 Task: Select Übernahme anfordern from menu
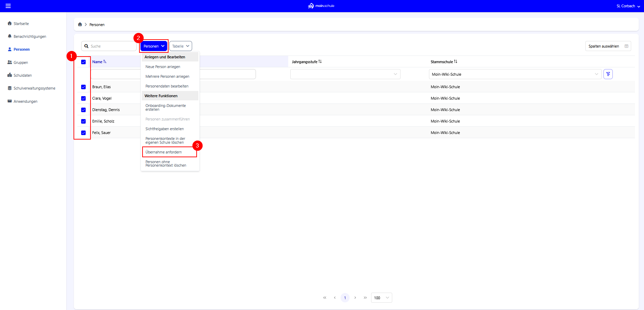[164, 152]
